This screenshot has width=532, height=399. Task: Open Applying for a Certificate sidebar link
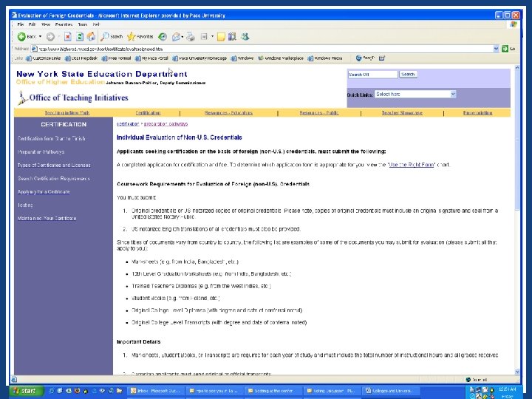click(44, 191)
